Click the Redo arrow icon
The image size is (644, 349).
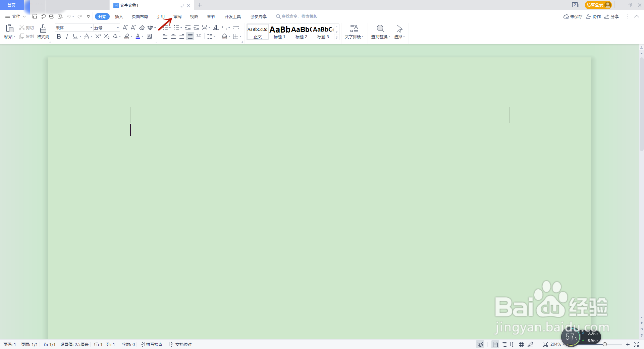click(x=80, y=16)
